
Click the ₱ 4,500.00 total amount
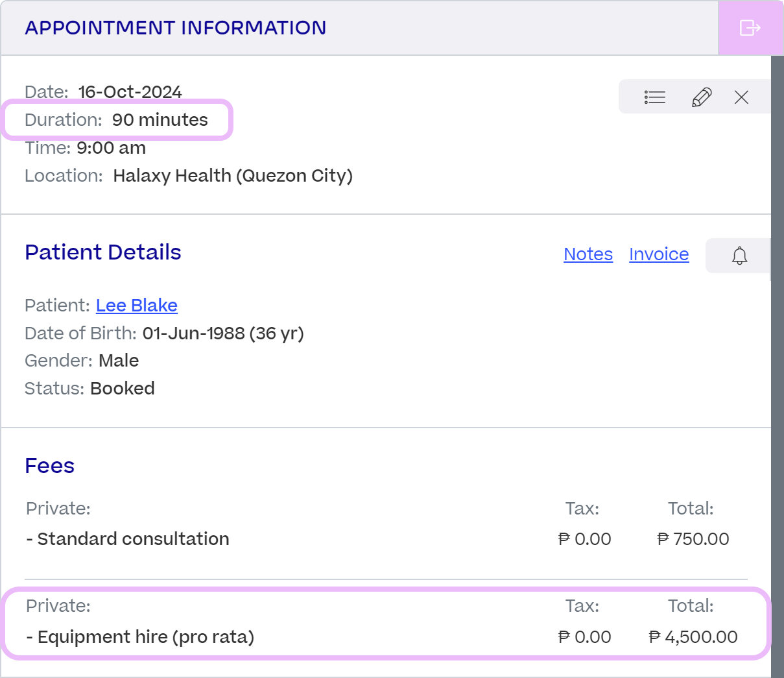pyautogui.click(x=693, y=637)
